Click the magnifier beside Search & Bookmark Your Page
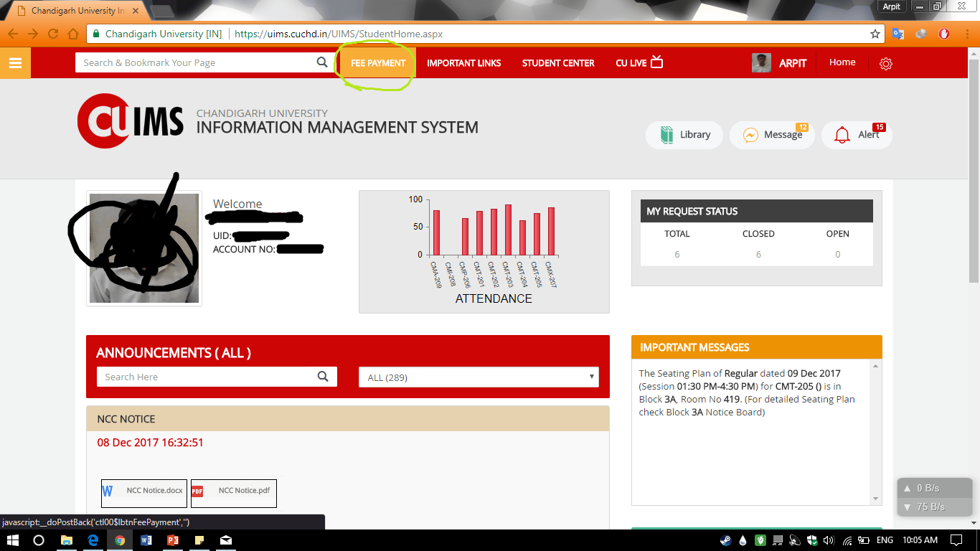 (322, 62)
